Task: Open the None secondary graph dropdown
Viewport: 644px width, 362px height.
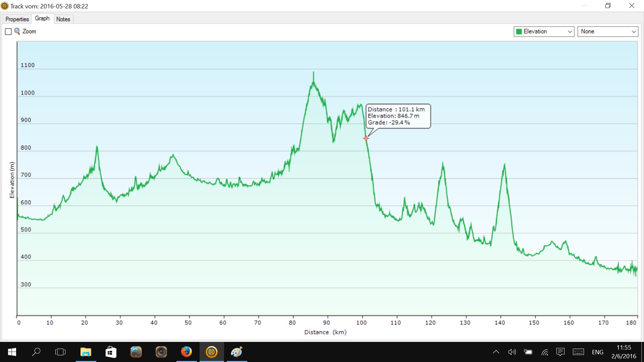Action: click(x=607, y=32)
